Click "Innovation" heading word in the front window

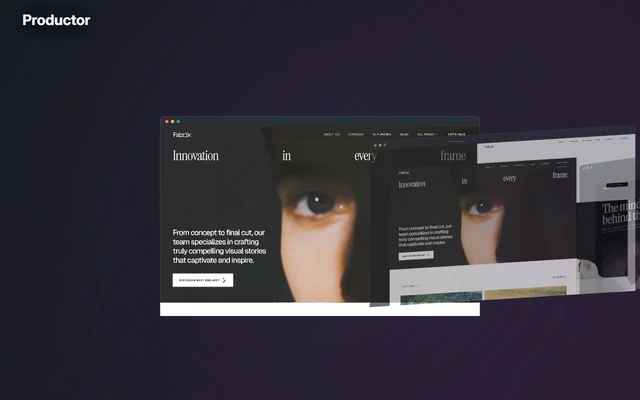pyautogui.click(x=196, y=156)
